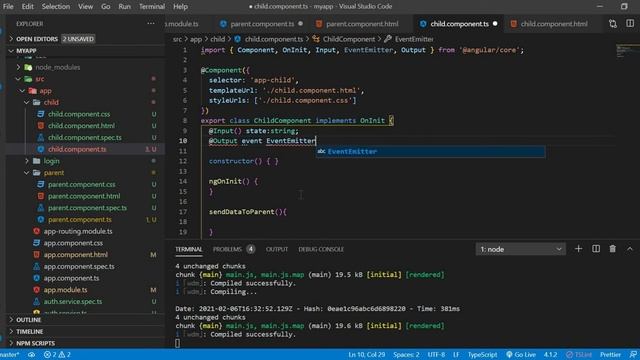
Task: Select child.component.ts in Explorer
Action: tap(77, 149)
